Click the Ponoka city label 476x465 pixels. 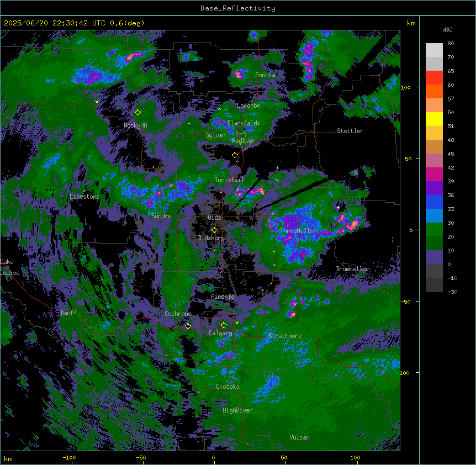[265, 75]
